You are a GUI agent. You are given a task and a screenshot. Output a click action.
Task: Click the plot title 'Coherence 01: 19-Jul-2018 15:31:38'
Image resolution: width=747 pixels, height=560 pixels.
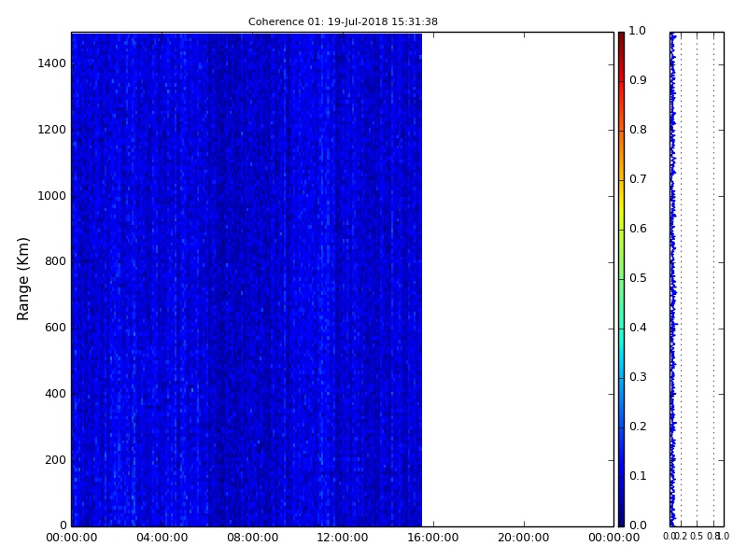tap(343, 21)
